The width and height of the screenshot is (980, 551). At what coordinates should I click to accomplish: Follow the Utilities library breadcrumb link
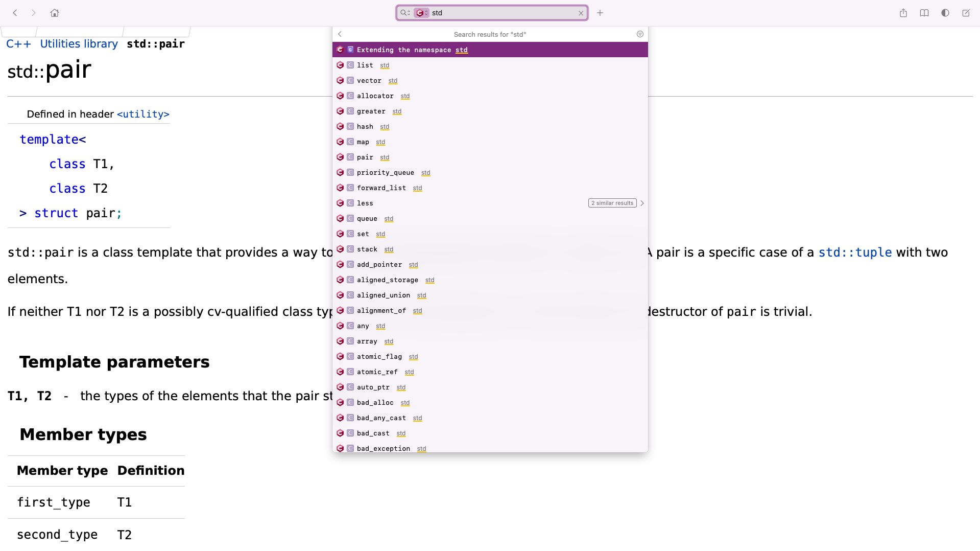point(79,44)
